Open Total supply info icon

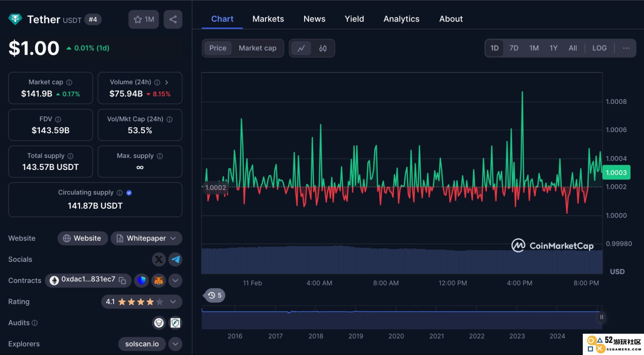70,156
